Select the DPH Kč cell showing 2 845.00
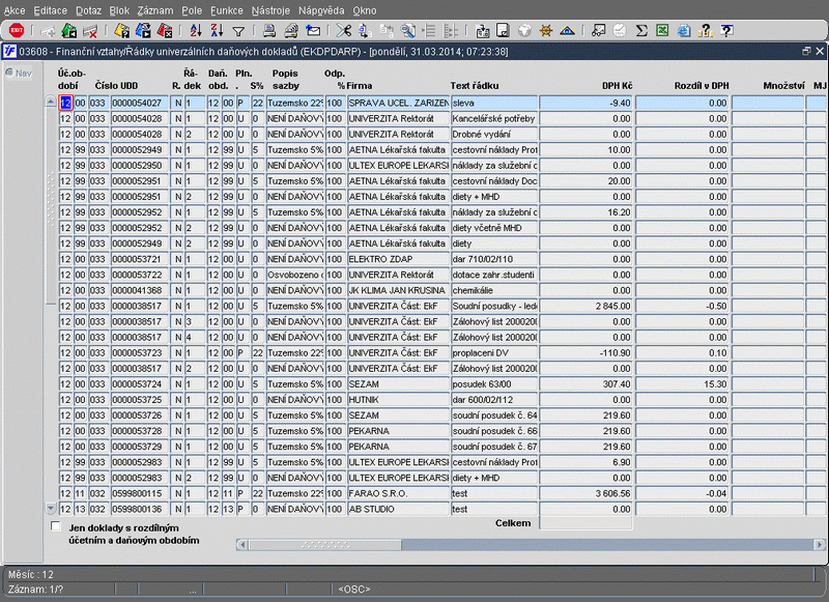 (586, 306)
